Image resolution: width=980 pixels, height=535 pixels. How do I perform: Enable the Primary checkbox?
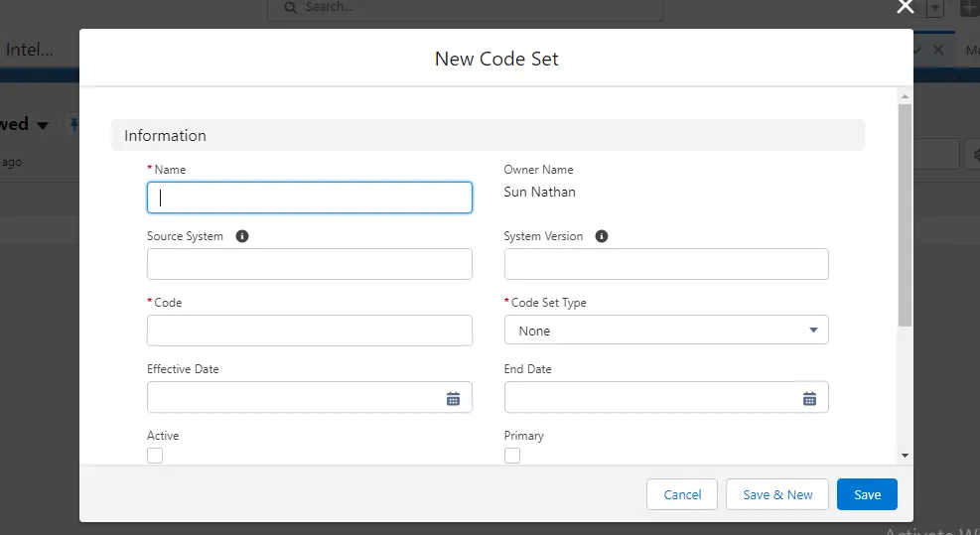(512, 456)
